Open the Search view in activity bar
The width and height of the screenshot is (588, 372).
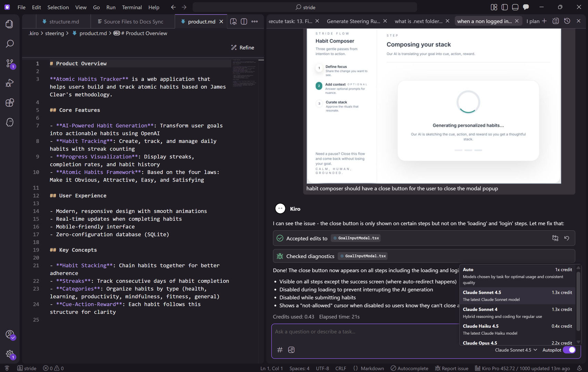[10, 44]
